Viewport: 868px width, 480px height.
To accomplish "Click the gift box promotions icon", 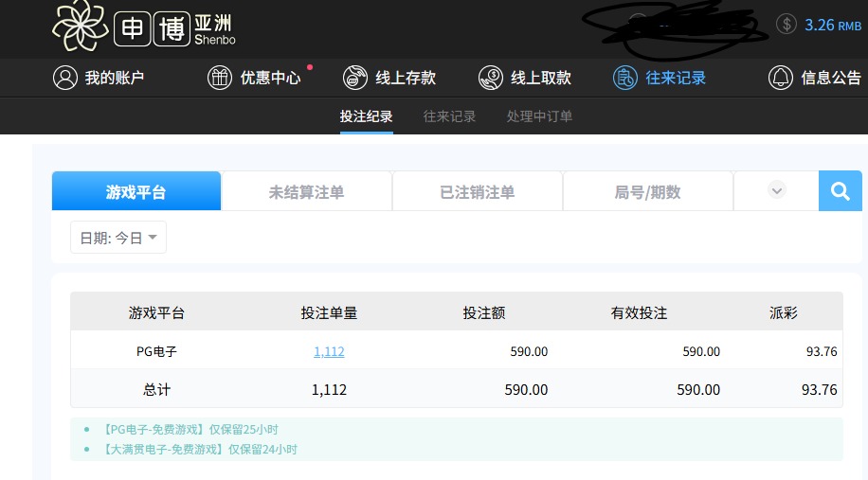I will tap(220, 78).
